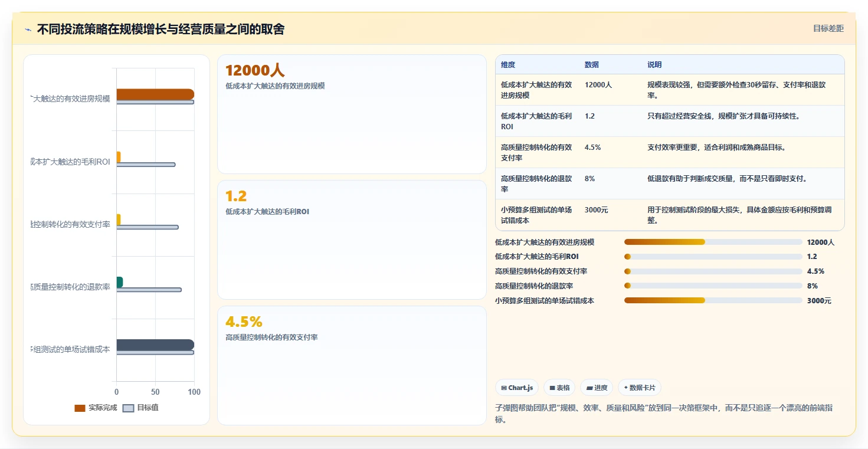
Task: Click table cell 小预算多组测试的单场试错成本 in 维度 column
Action: 536,215
